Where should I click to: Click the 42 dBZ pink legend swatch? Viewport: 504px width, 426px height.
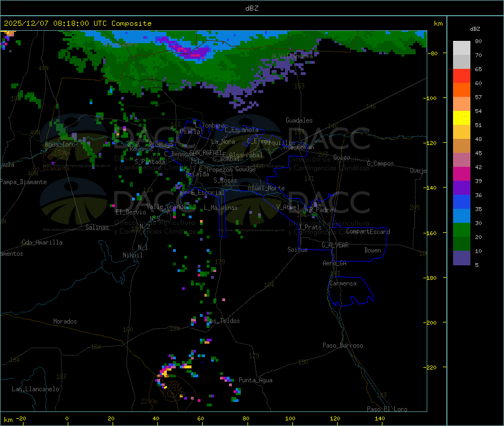(461, 160)
